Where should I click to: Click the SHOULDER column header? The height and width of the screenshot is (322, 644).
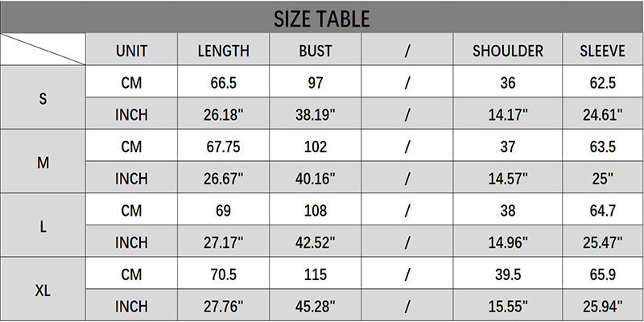[x=508, y=51]
